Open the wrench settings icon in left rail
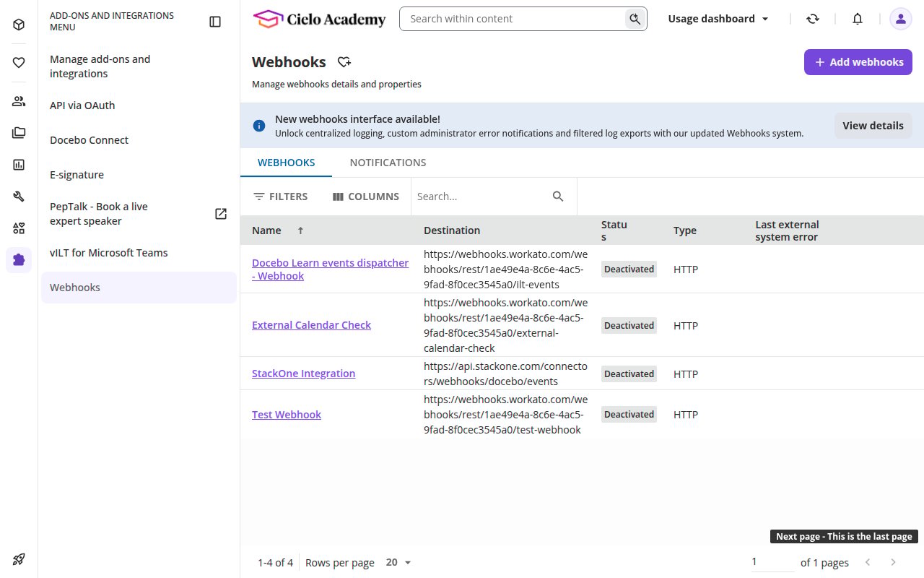Viewport: 924px width, 578px height. coord(19,197)
